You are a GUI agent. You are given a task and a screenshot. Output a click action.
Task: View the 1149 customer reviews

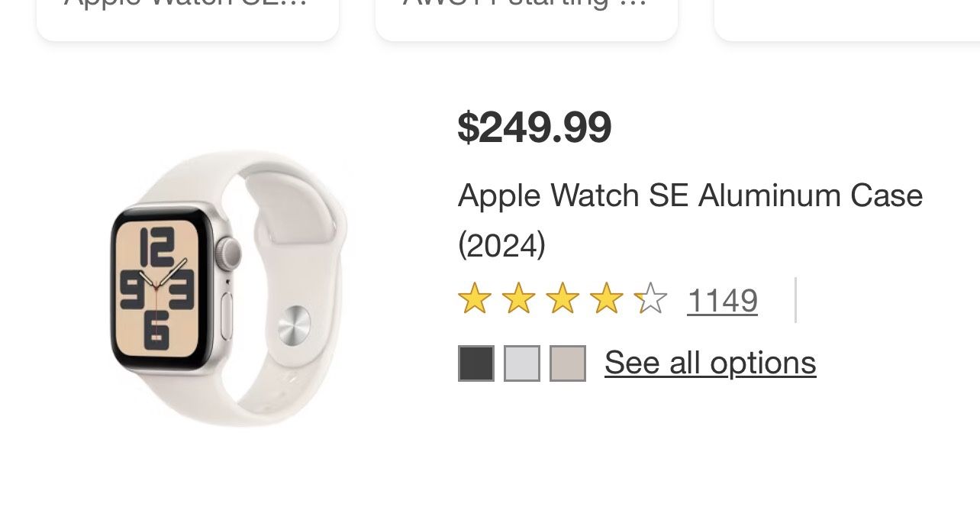click(721, 300)
